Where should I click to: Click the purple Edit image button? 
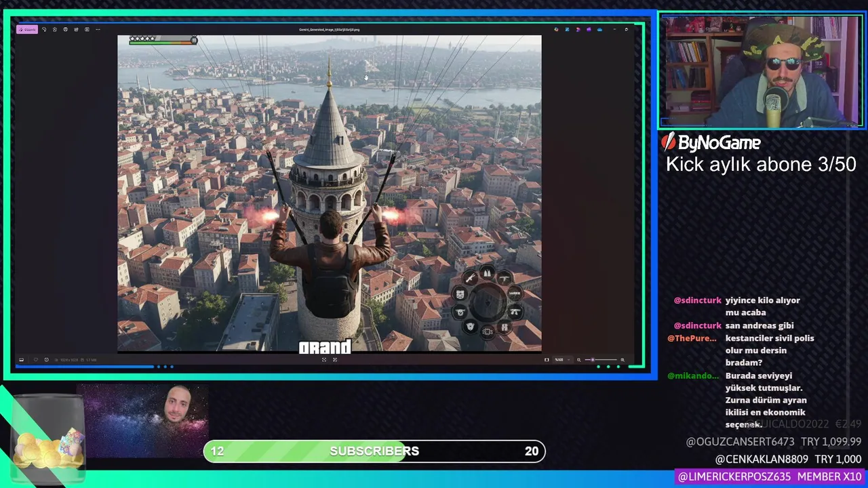(27, 30)
